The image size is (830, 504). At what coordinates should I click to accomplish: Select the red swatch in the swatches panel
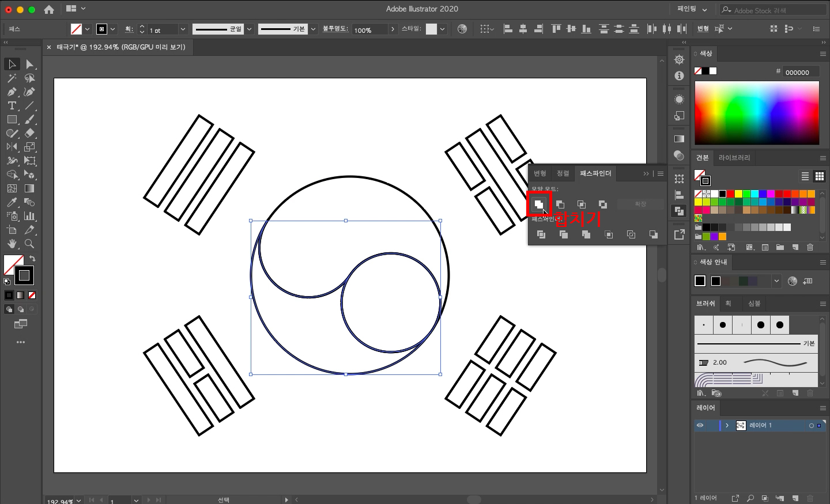click(730, 194)
